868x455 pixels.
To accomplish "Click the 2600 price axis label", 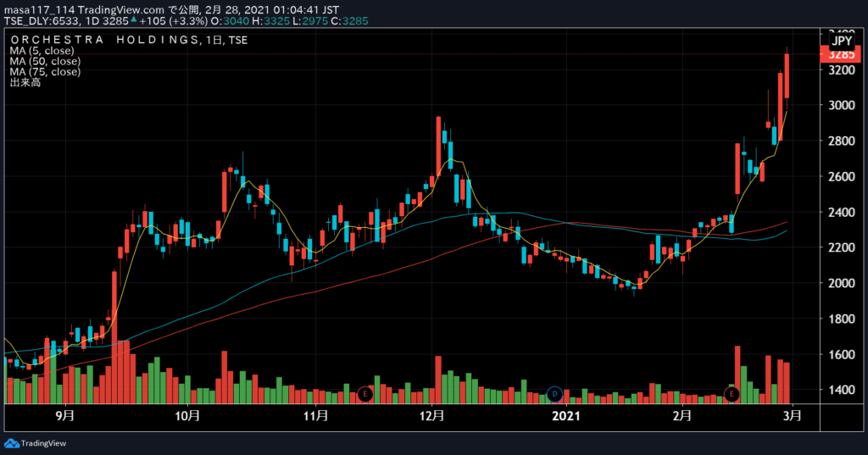I will (842, 176).
